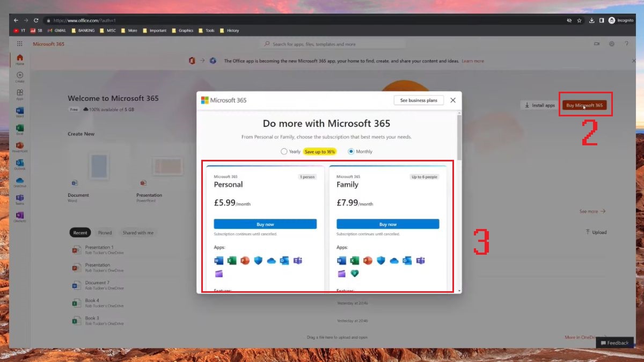The width and height of the screenshot is (644, 362).
Task: Open OneDrive from the left sidebar
Action: (x=20, y=182)
